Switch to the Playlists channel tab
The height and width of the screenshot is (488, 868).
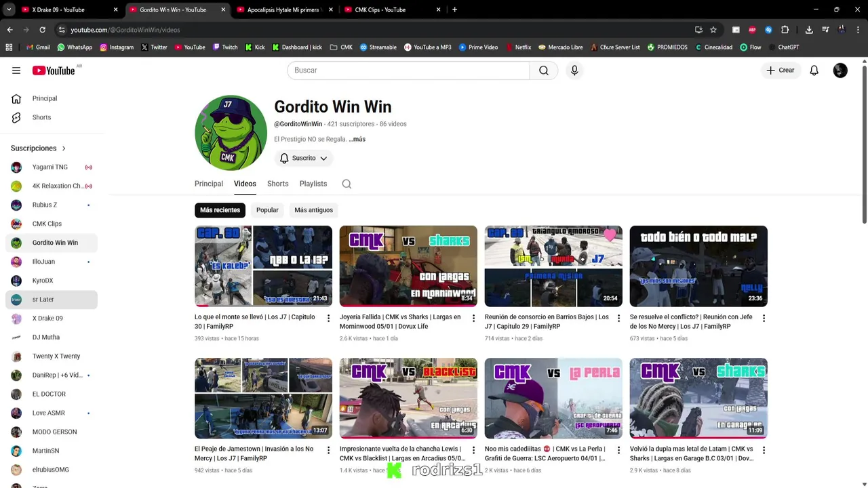pos(313,184)
